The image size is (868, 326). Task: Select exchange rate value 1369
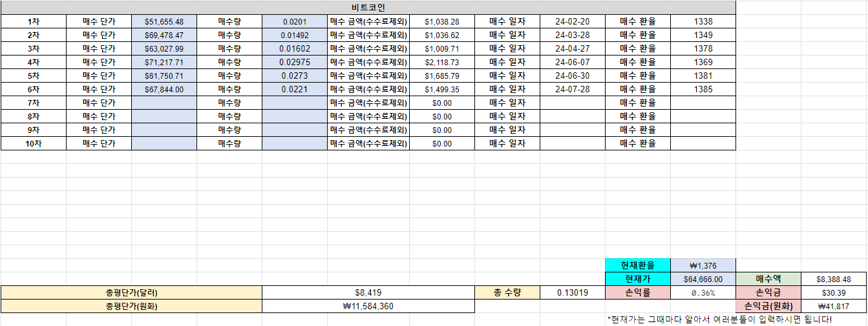click(x=703, y=62)
